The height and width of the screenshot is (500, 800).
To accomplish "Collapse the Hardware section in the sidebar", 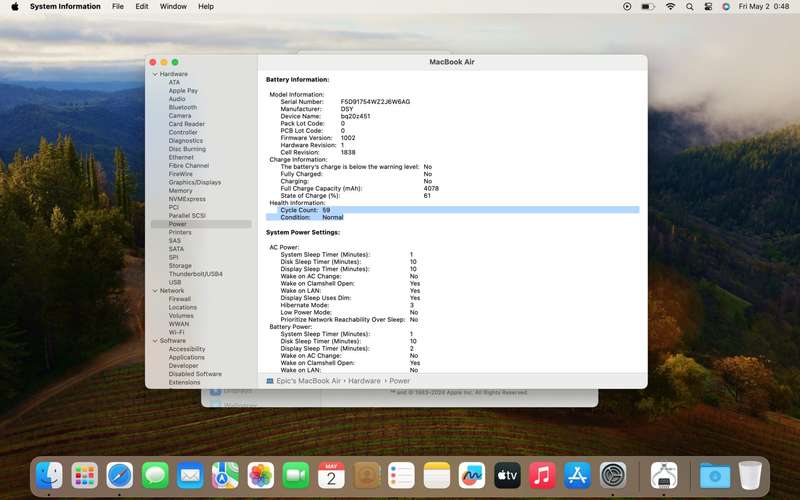I will pos(155,74).
